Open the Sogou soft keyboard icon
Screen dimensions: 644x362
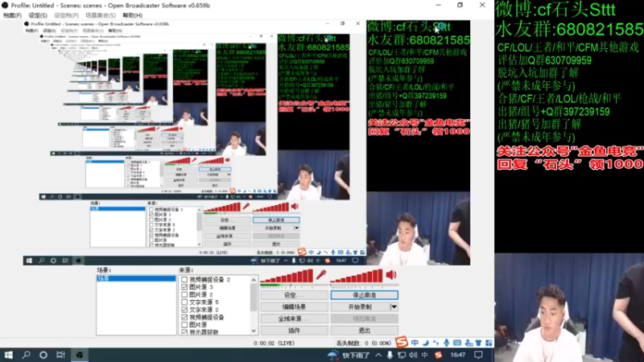coord(457,343)
